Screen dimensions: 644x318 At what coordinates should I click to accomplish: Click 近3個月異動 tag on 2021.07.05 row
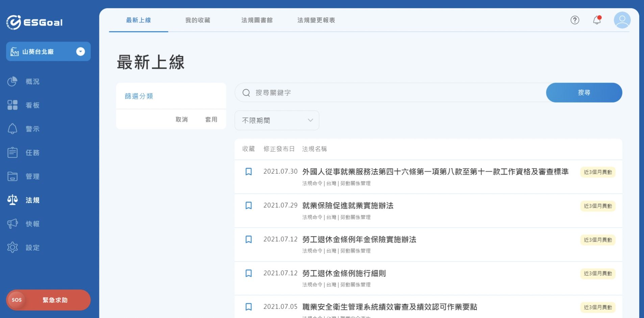(x=598, y=307)
